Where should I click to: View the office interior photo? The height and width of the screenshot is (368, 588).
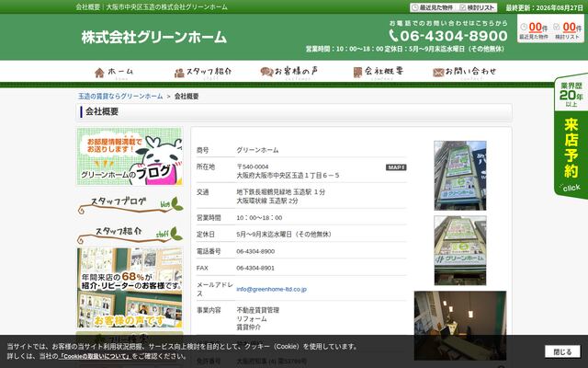[x=460, y=326]
